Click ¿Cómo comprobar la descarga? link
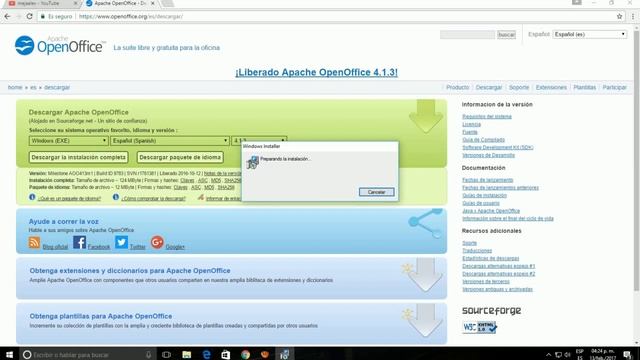This screenshot has width=640, height=360. [153, 198]
